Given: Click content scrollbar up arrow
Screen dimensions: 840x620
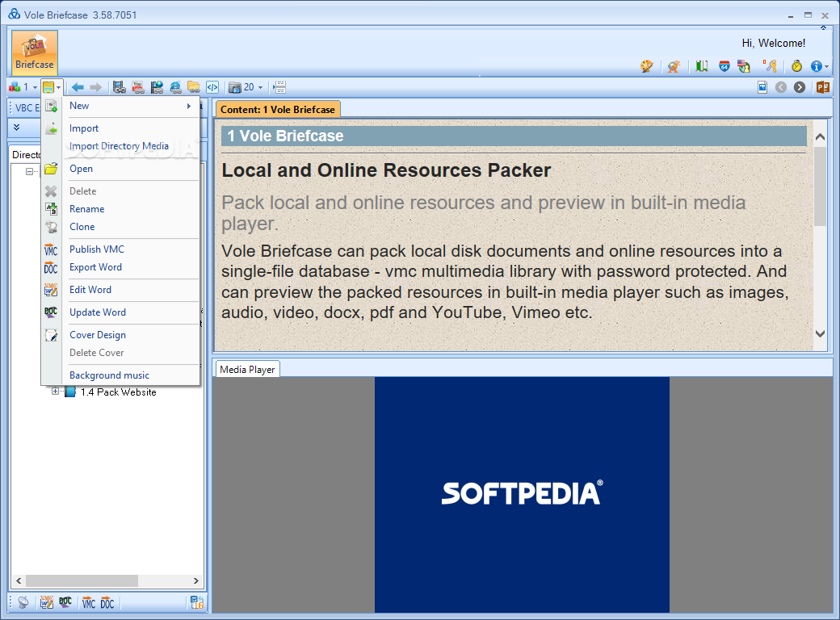Looking at the screenshot, I should coord(820,137).
